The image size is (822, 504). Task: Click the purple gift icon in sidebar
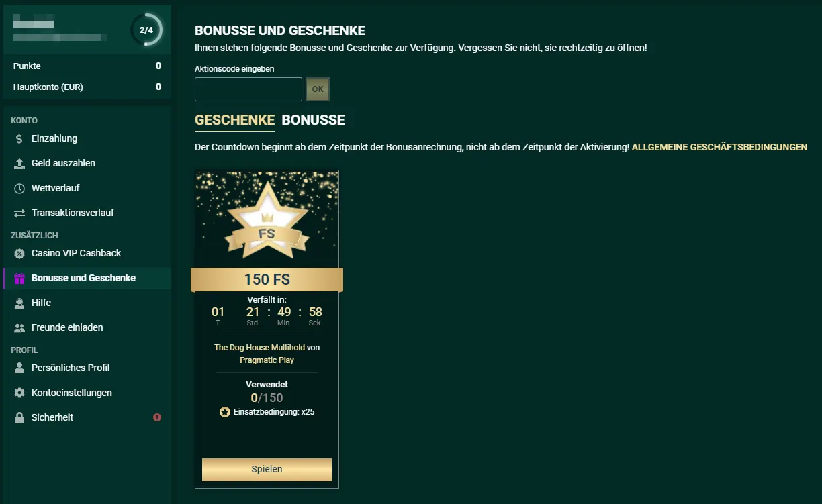click(19, 278)
